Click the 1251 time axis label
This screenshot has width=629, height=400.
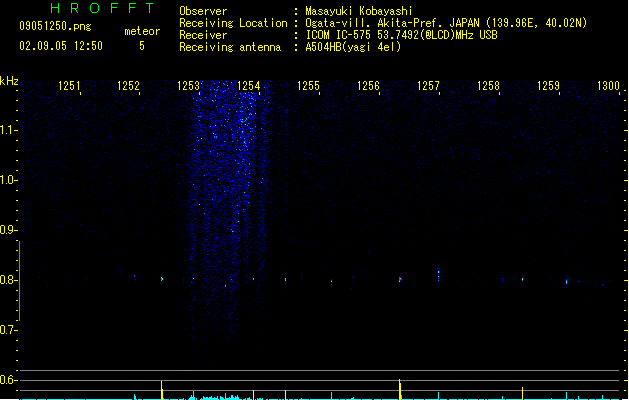point(69,85)
